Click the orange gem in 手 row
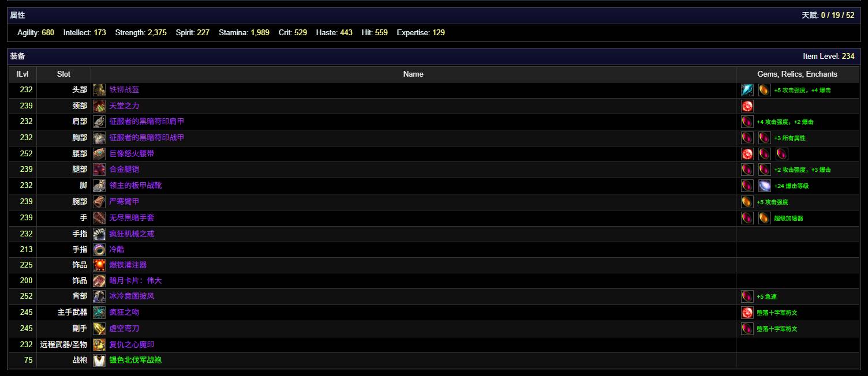This screenshot has height=376, width=868. [765, 218]
